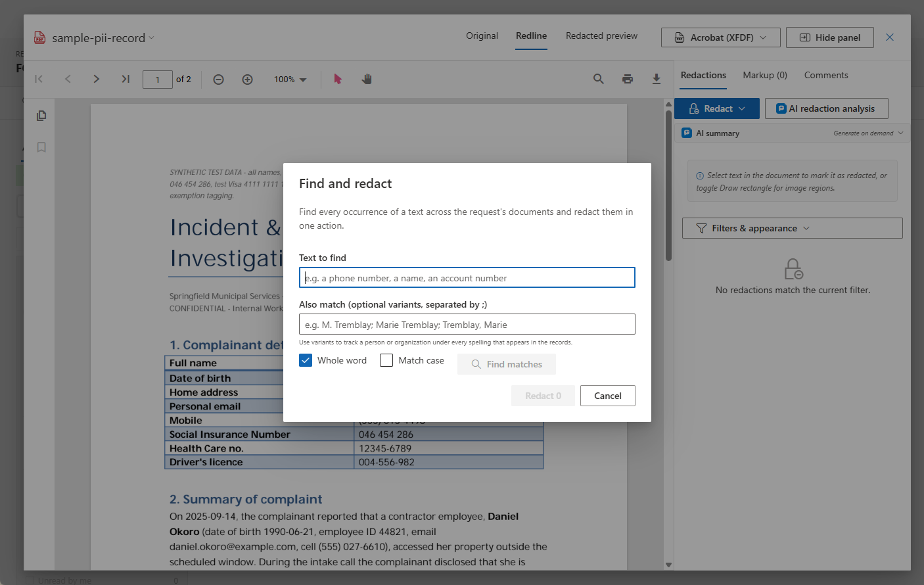Click AI redaction analysis button

pos(826,108)
